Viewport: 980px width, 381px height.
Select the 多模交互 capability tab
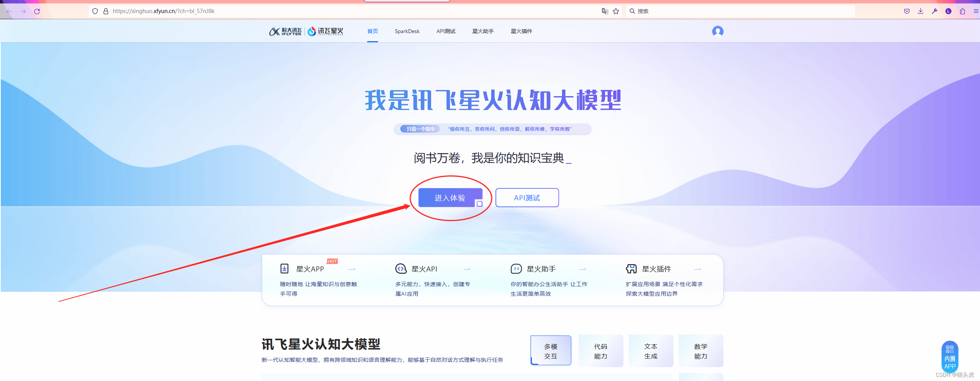click(551, 351)
